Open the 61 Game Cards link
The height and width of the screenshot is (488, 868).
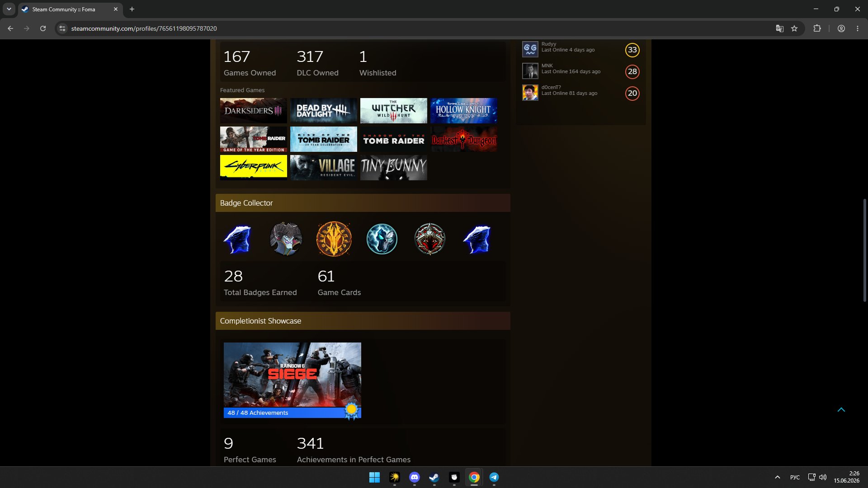click(339, 282)
